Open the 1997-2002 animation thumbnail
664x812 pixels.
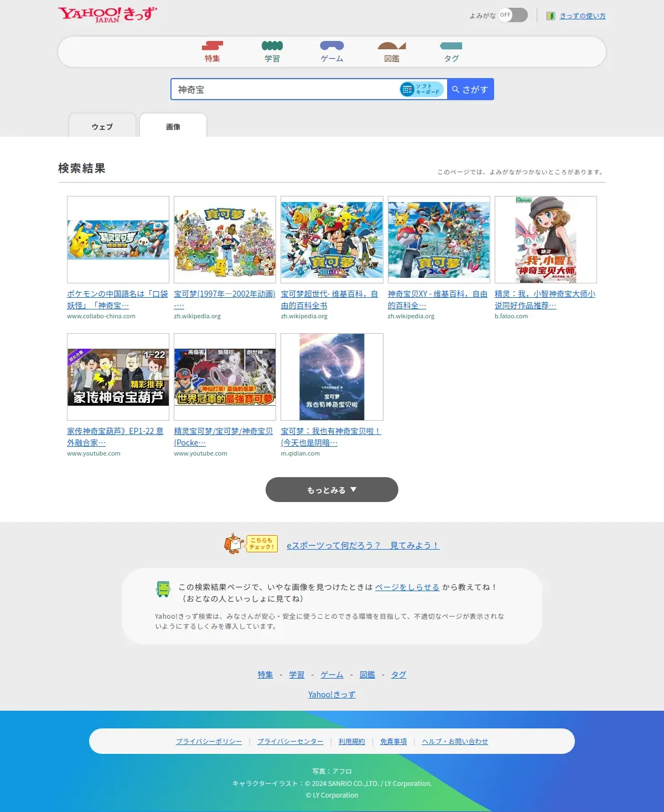click(x=225, y=240)
